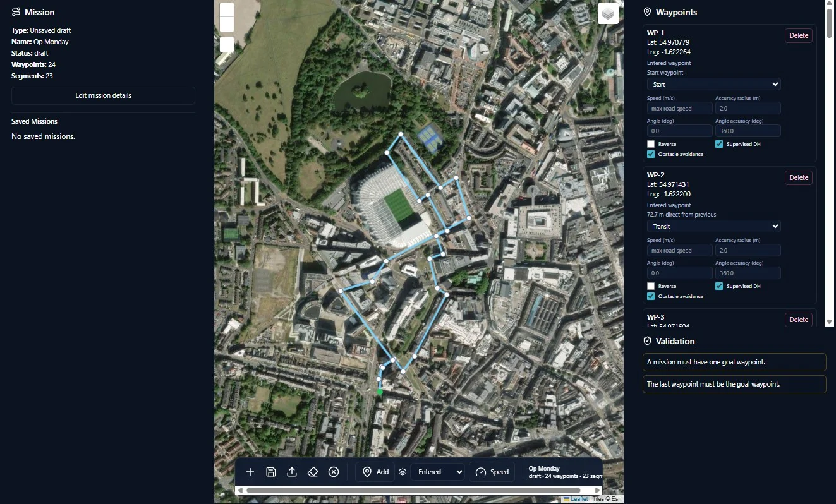
Task: Click WP-2 Angle accuracy field 360.0
Action: (x=748, y=273)
